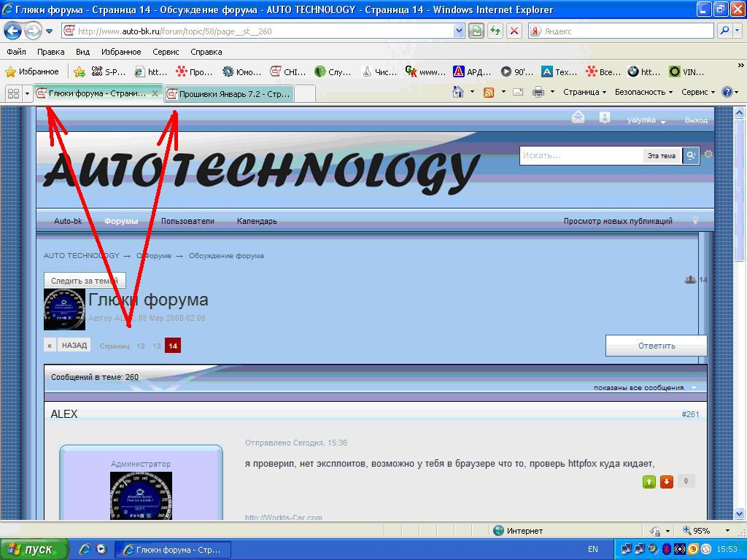Viewport: 747px width, 560px height.
Task: Open the S-P... chip diag bookmark
Action: [108, 72]
